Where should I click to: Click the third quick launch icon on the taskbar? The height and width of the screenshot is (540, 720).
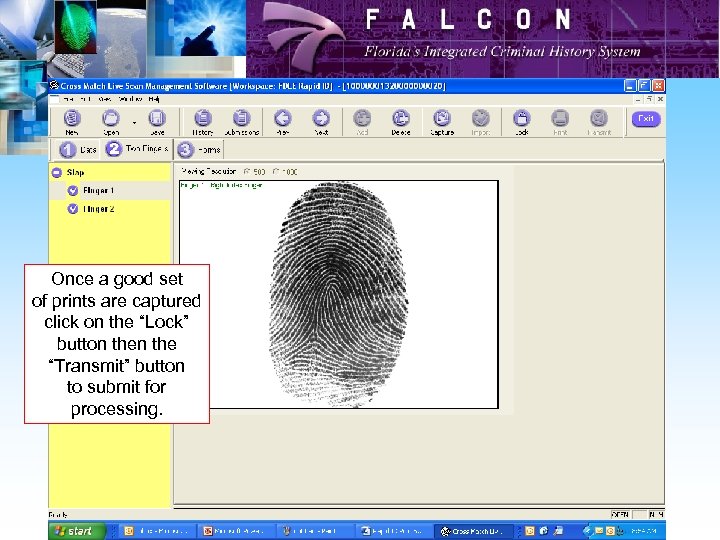coord(558,531)
